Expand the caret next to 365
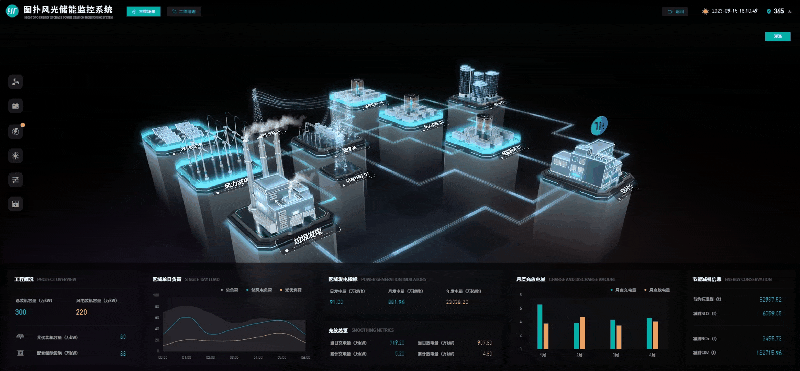800x371 pixels. pos(790,11)
